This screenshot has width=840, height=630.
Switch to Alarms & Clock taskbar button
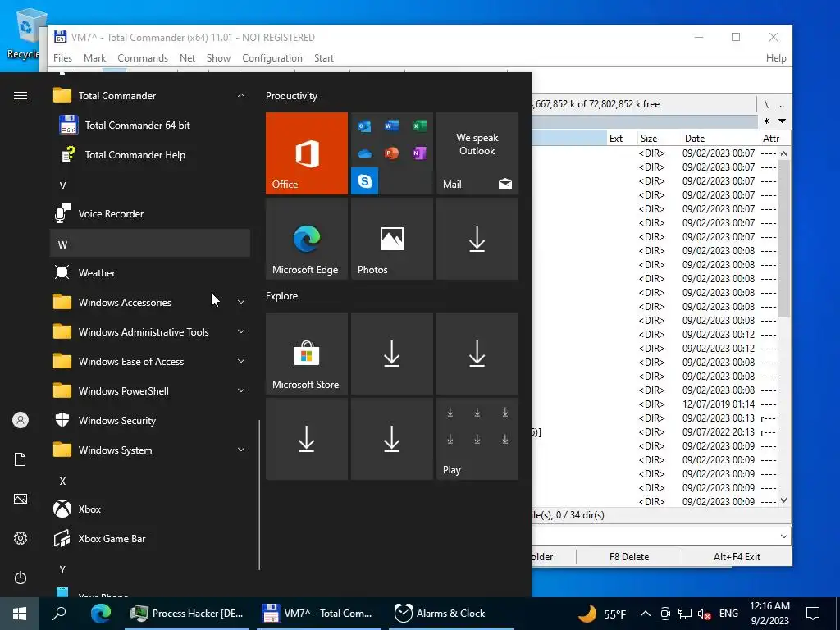[x=451, y=614]
